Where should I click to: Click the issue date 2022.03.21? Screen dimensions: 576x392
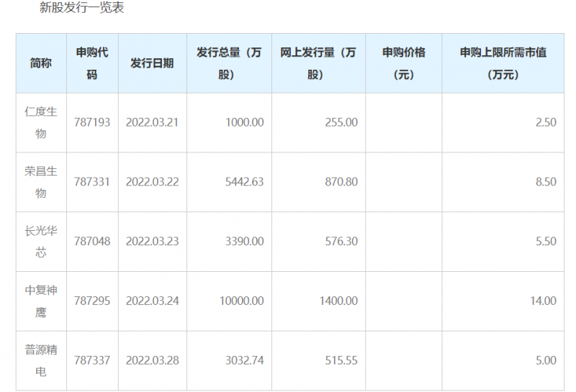tap(152, 122)
